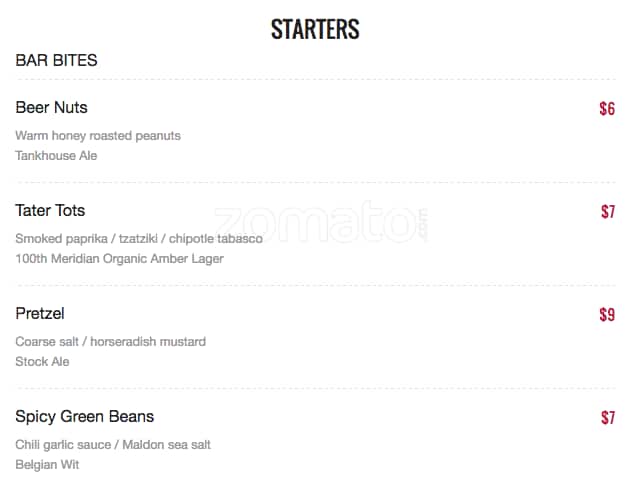Image resolution: width=643 pixels, height=486 pixels.
Task: Open the Beer Nuts menu item
Action: point(51,108)
